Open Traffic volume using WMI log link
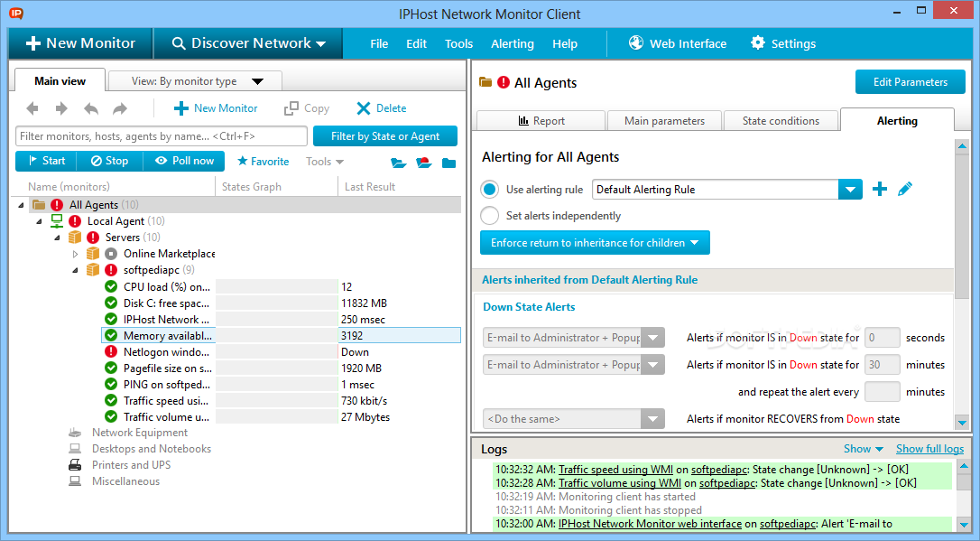The width and height of the screenshot is (980, 541). coord(619,483)
